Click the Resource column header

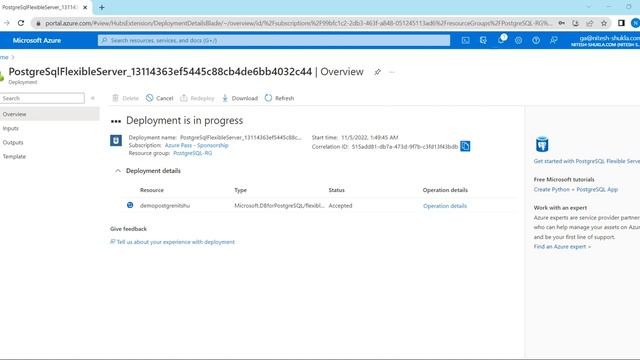[x=151, y=190]
